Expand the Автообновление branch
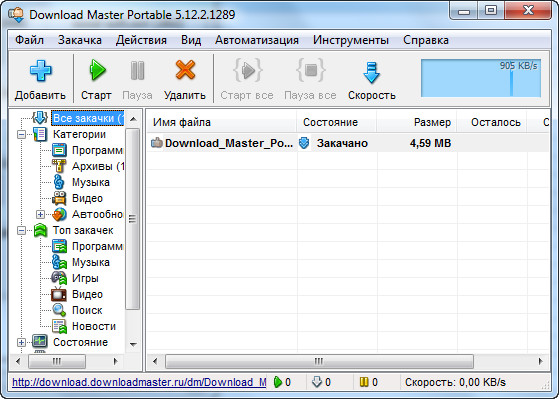Viewport: 559px width, 399px height. click(40, 215)
